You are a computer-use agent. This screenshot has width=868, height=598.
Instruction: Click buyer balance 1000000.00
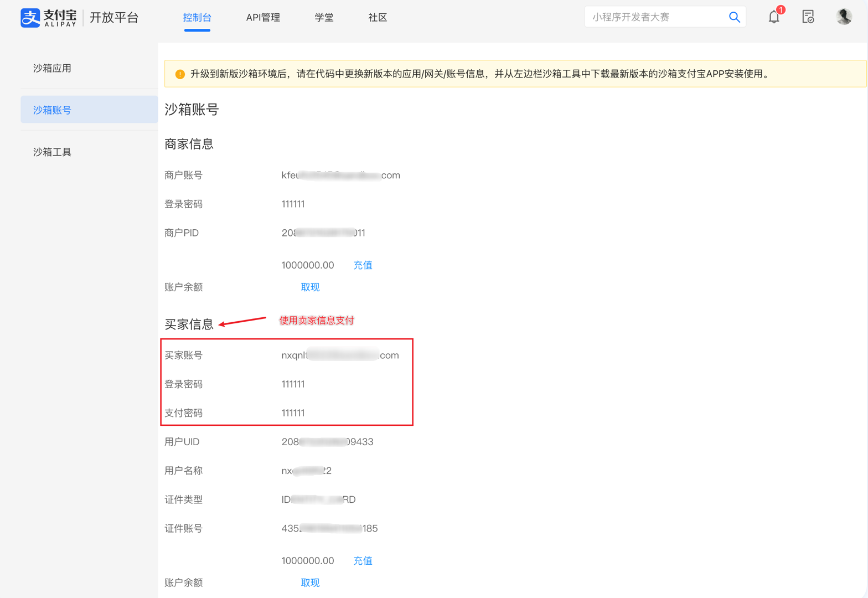click(308, 560)
